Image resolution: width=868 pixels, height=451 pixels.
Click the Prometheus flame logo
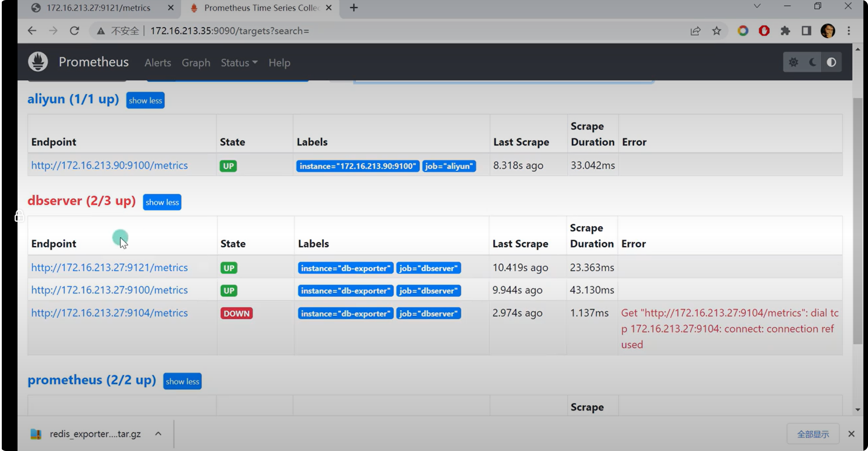[38, 62]
